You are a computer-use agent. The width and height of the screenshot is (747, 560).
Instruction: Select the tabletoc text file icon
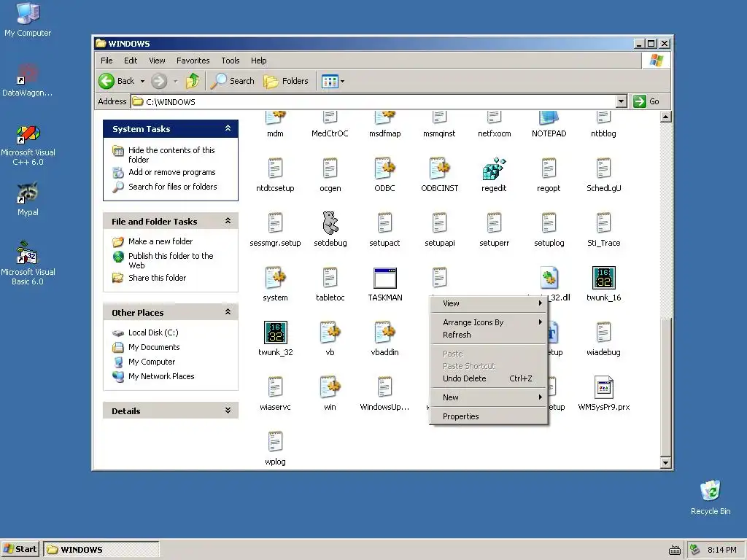click(x=330, y=278)
